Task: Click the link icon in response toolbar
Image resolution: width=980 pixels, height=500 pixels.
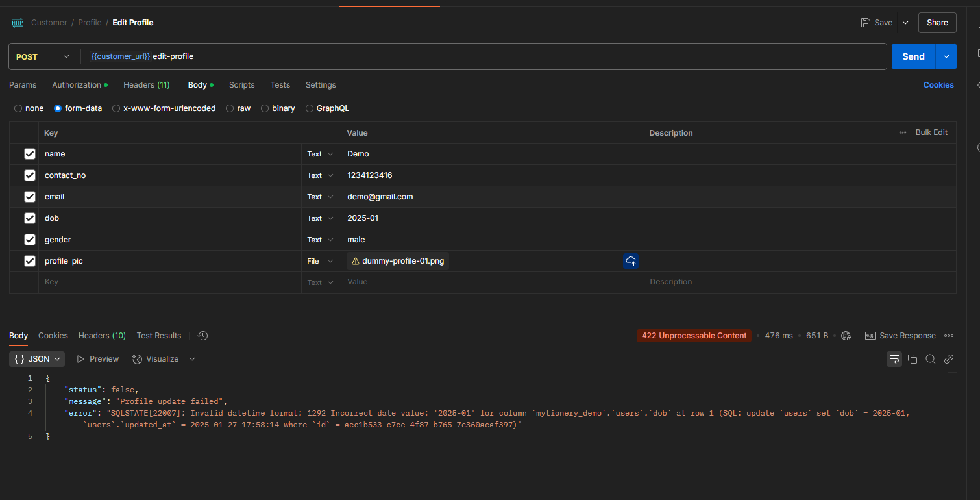Action: (x=949, y=359)
